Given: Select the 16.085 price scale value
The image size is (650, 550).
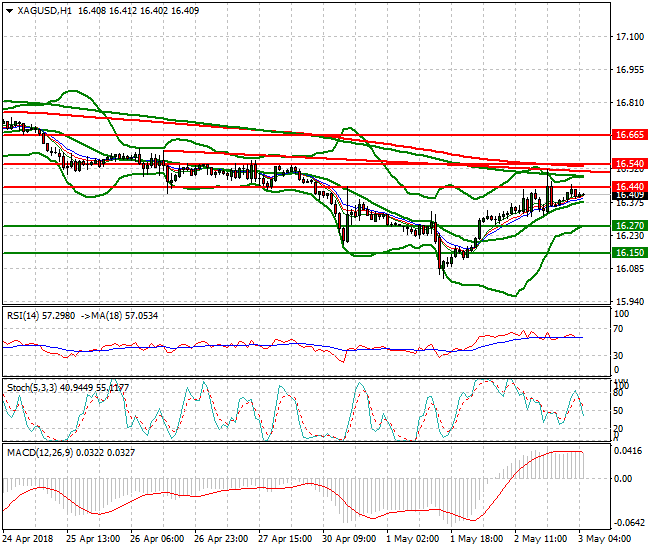Looking at the screenshot, I should pos(630,269).
